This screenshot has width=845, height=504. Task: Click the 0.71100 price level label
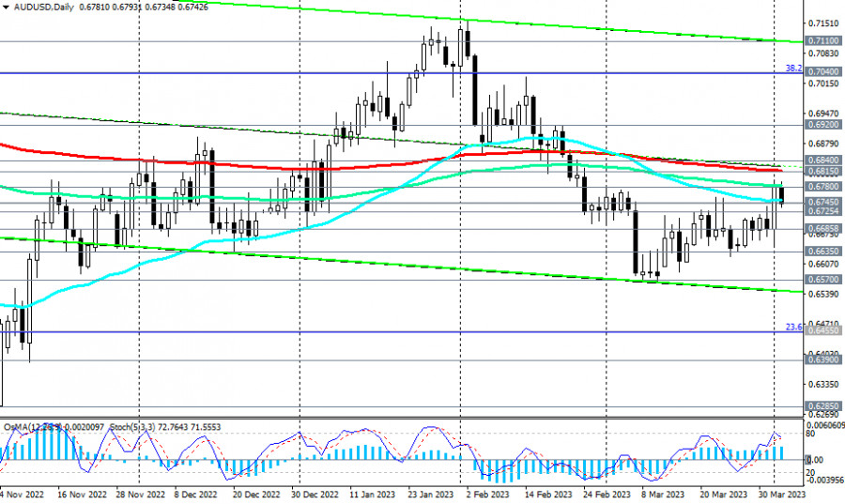click(x=822, y=41)
